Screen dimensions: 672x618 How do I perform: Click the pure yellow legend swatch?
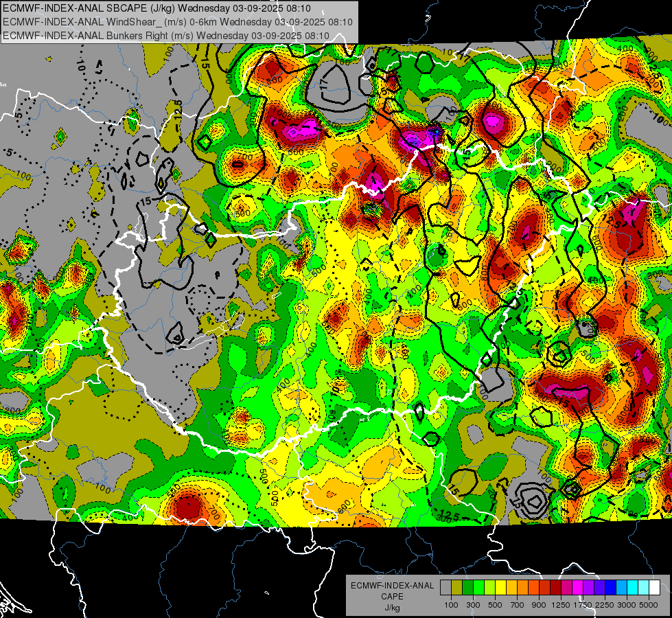(500, 588)
